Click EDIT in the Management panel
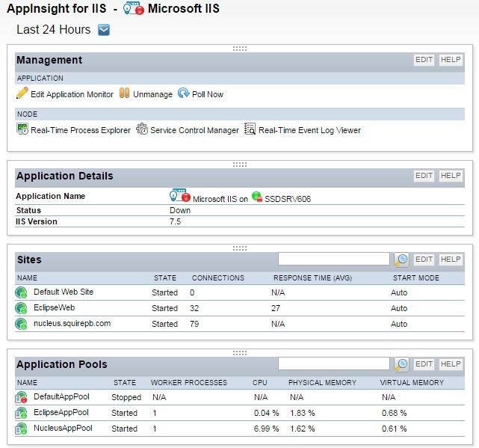This screenshot has width=479, height=448. tap(424, 60)
